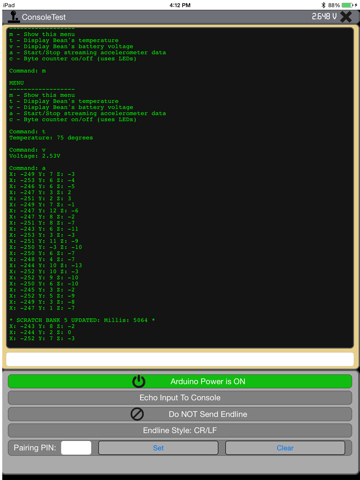Click the power icon on the Arduino bar
The width and height of the screenshot is (360, 480).
click(139, 381)
